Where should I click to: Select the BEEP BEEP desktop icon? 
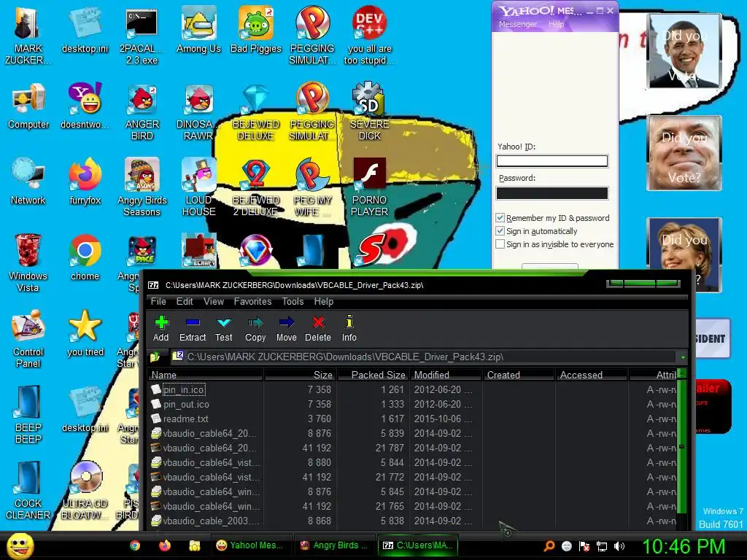click(x=28, y=414)
